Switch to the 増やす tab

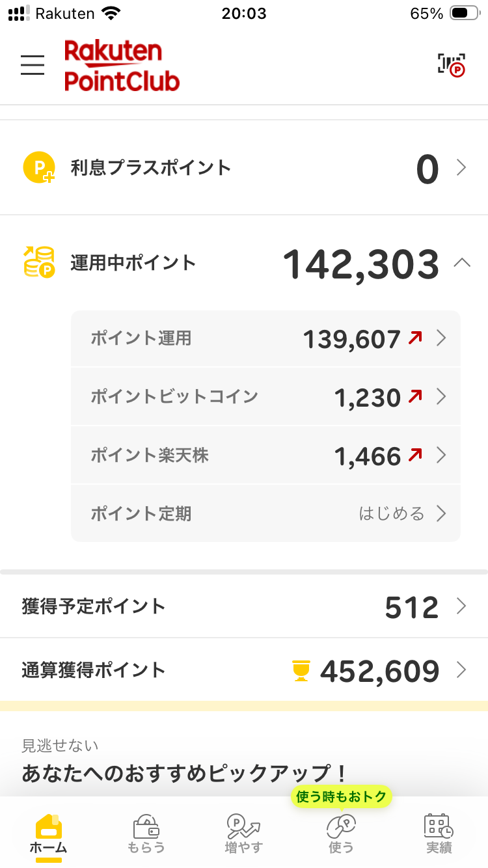pos(243,833)
